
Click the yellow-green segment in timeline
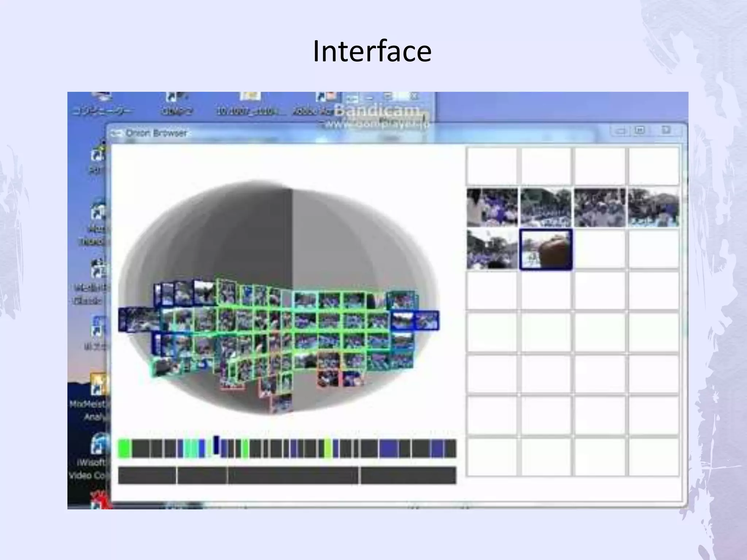coord(328,448)
